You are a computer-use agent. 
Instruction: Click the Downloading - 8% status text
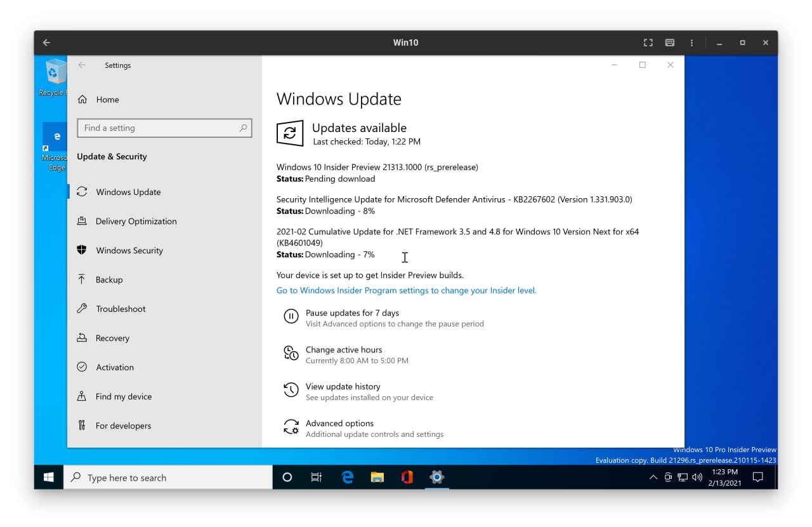[340, 211]
